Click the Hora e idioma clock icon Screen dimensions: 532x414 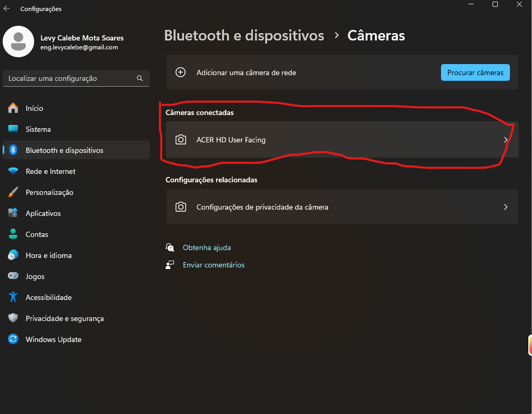[x=13, y=255]
